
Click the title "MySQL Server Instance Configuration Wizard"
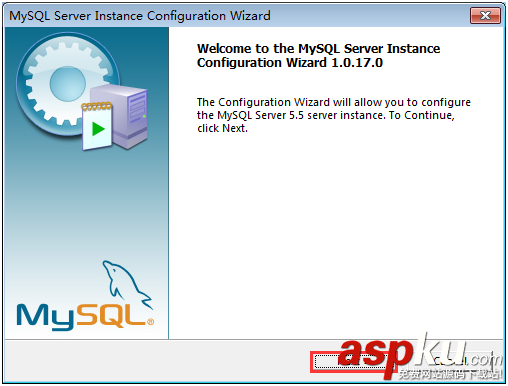pyautogui.click(x=140, y=16)
